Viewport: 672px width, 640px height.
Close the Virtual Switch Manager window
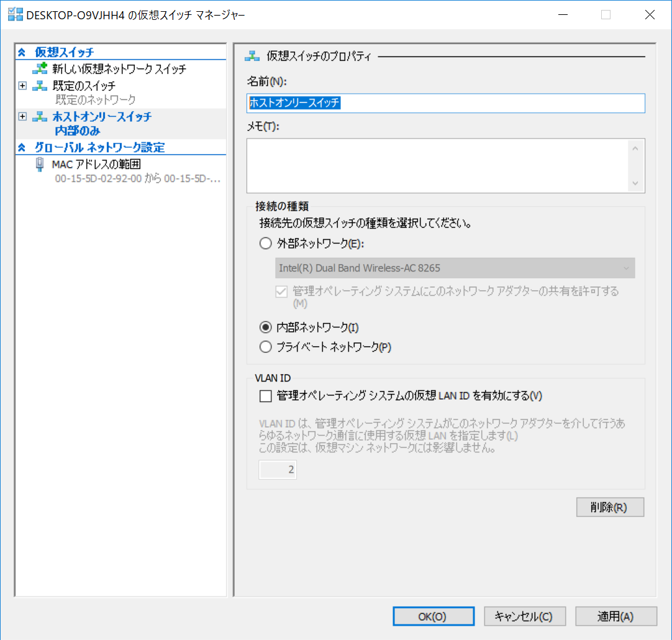pos(650,14)
